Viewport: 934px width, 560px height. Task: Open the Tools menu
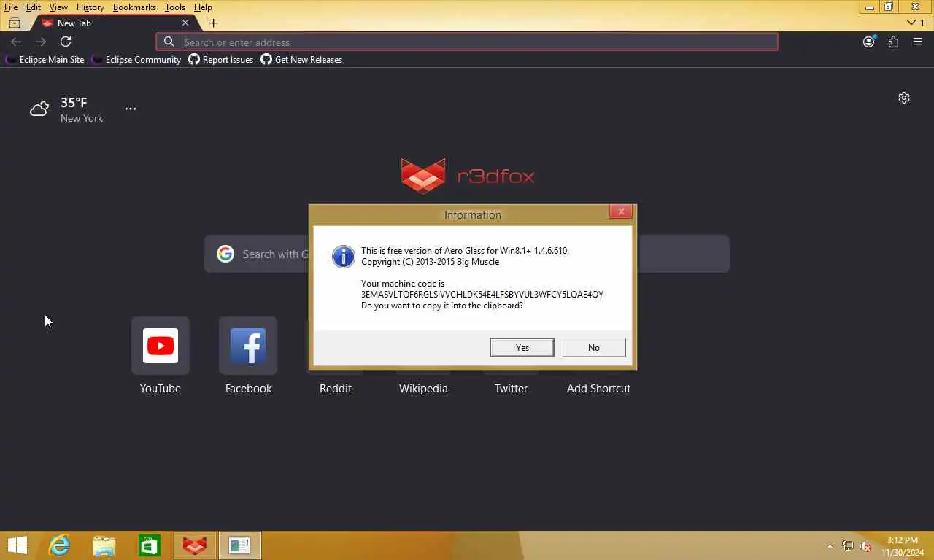[x=175, y=7]
